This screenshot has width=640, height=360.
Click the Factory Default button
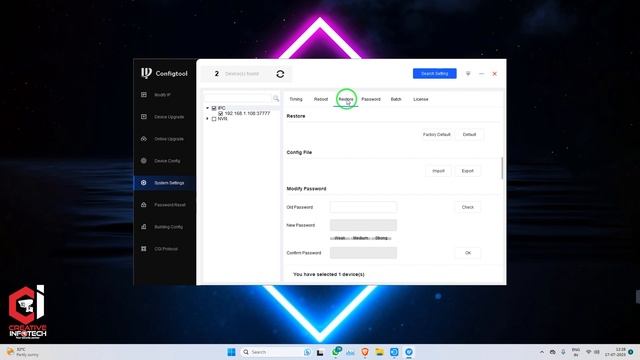[x=436, y=134]
